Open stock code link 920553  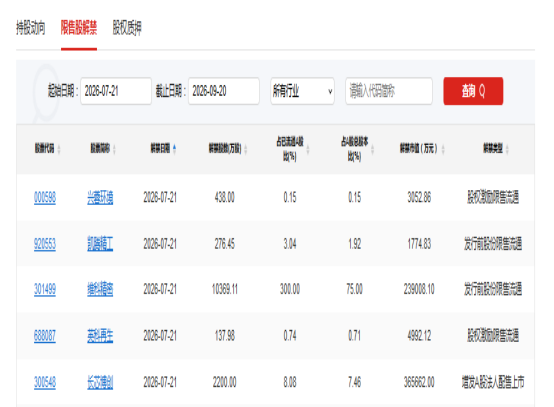coord(45,244)
